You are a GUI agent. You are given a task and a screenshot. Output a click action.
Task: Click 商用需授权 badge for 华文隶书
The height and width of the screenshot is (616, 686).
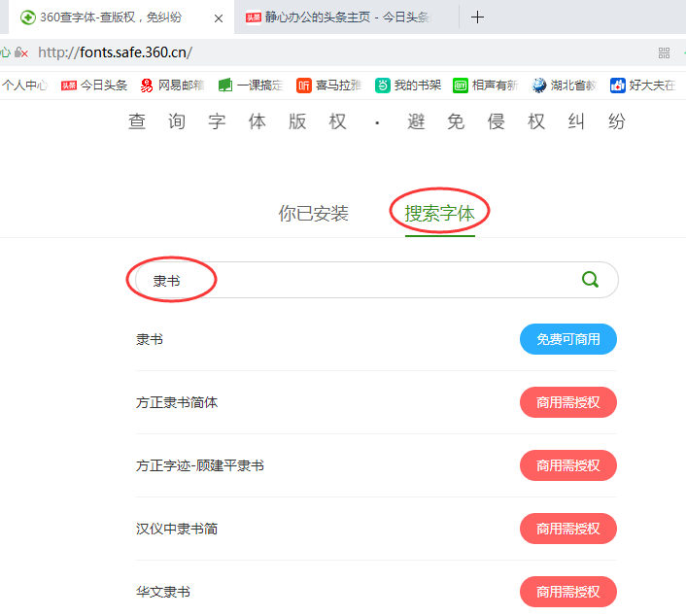567,592
